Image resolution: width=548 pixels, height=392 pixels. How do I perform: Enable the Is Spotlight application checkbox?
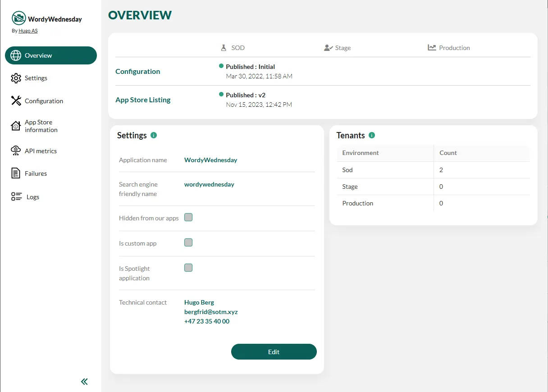(188, 268)
